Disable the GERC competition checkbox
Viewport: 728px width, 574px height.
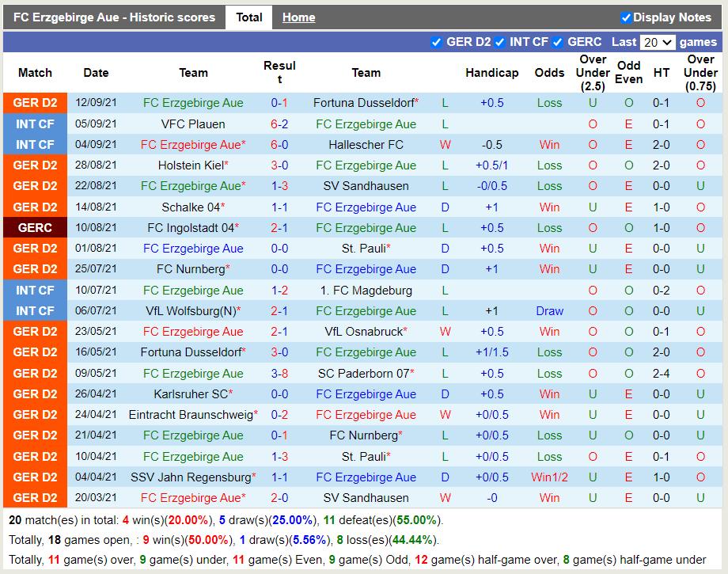[x=557, y=42]
